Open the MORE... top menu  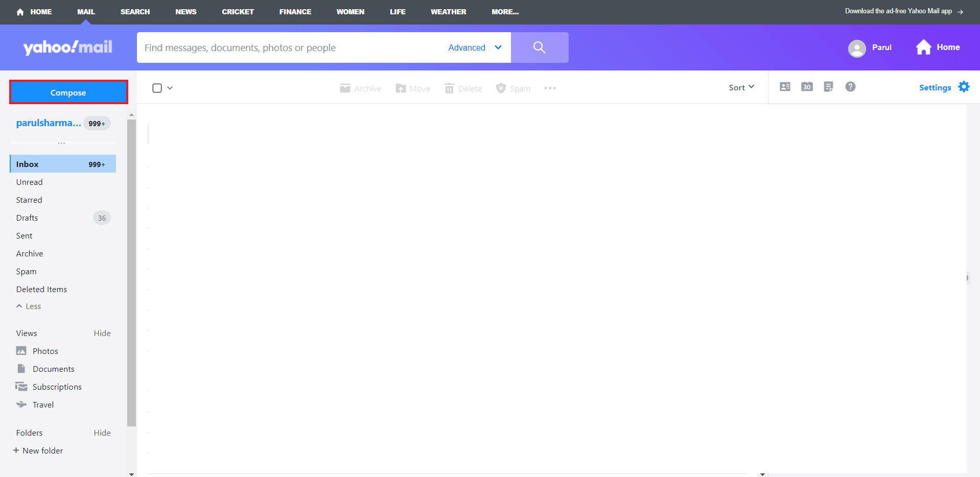pos(505,12)
